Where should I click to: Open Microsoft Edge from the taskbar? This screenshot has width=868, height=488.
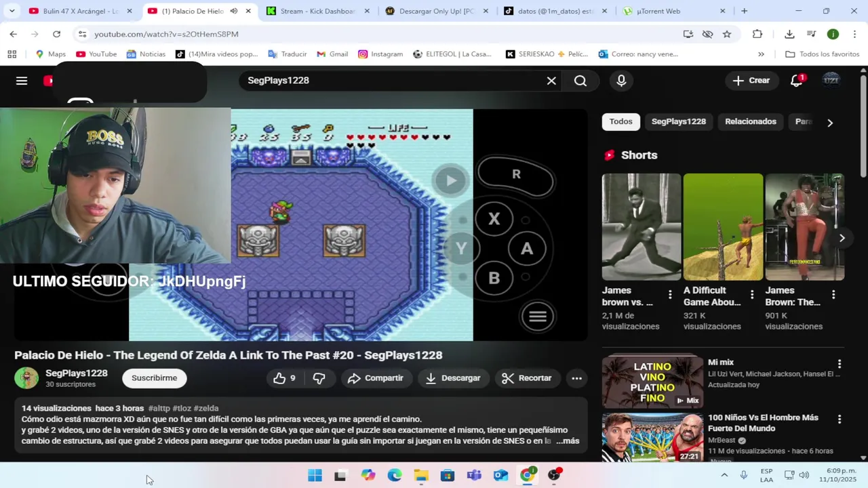click(395, 475)
